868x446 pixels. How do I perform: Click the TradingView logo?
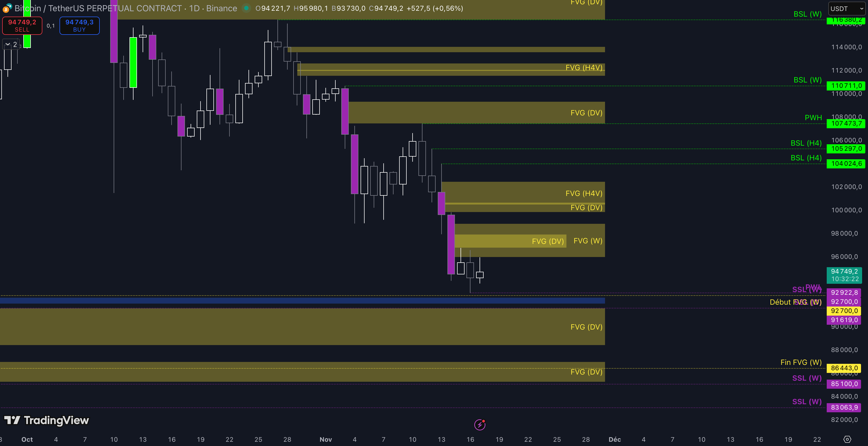tap(46, 420)
